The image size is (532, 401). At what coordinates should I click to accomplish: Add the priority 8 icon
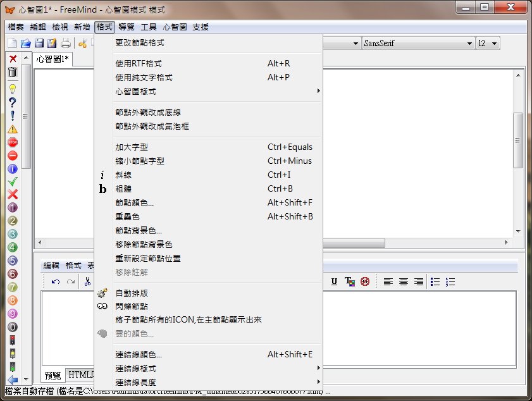(13, 300)
